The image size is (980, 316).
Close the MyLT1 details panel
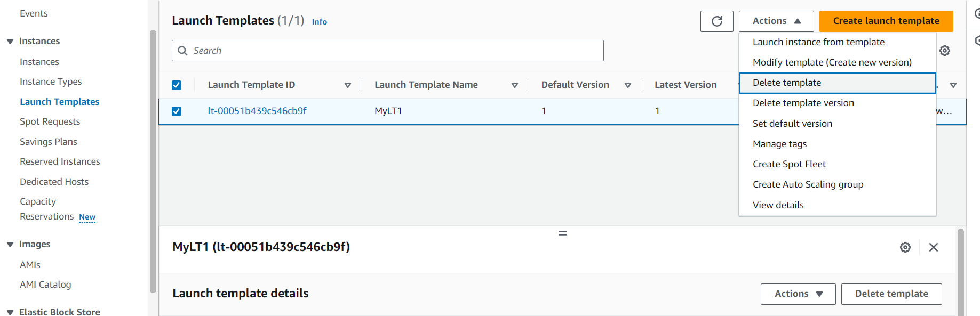pyautogui.click(x=934, y=247)
